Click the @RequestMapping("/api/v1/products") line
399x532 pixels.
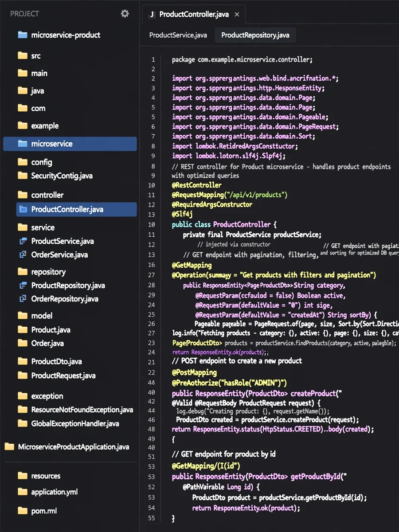pyautogui.click(x=230, y=195)
